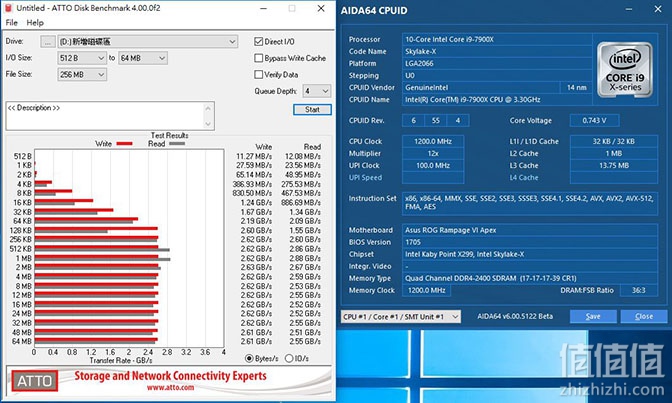This screenshot has width=672, height=403.
Task: Close the AIDA64 CPUID window
Action: point(658,9)
